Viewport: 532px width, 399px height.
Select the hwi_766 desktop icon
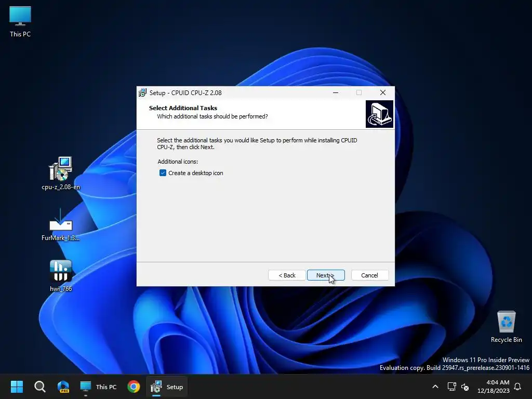61,276
